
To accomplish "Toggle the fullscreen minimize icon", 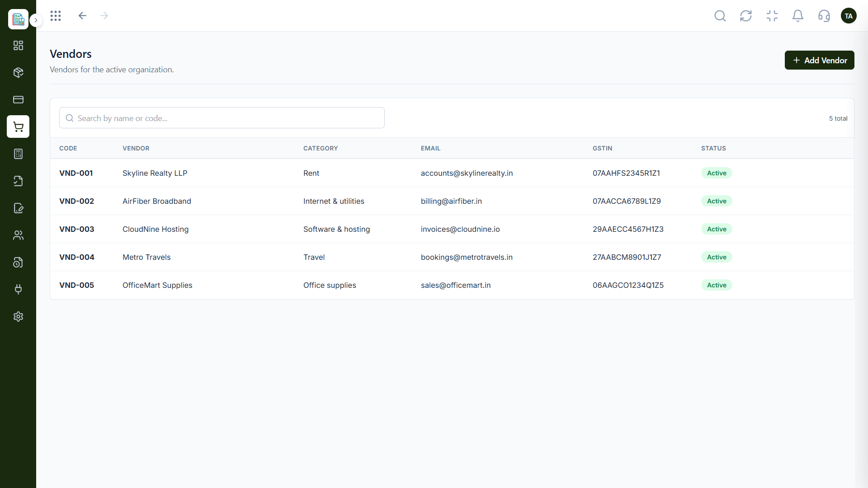I will tap(772, 16).
